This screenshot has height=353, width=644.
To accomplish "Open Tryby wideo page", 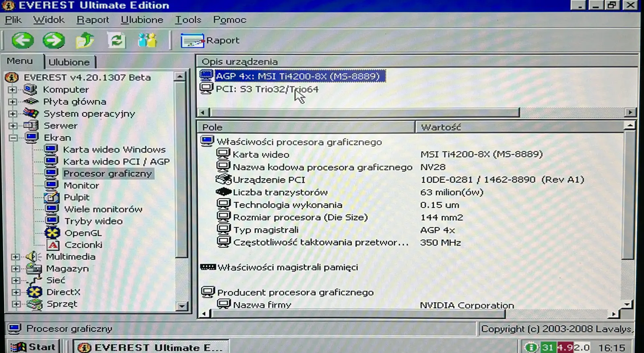I will pos(93,221).
